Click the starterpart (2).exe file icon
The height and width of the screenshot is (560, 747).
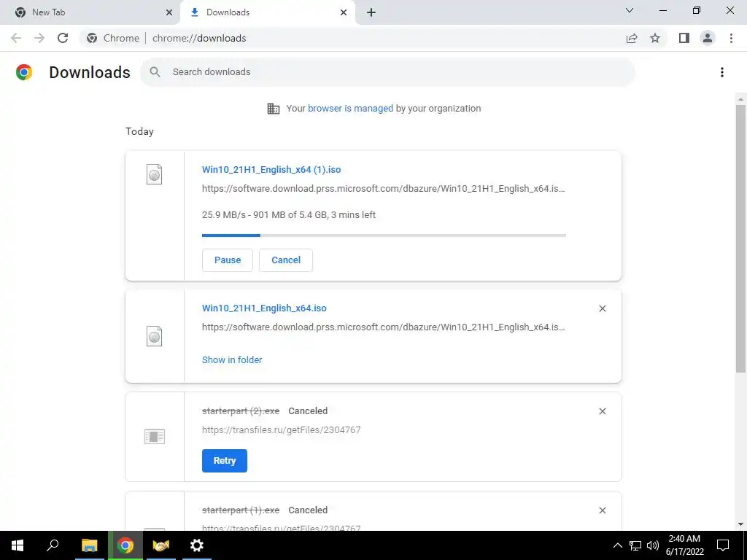point(155,436)
